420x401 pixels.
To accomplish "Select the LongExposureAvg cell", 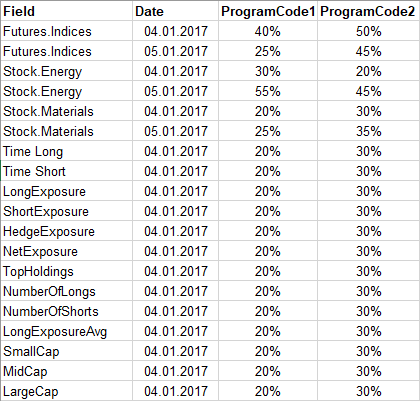I will [x=67, y=331].
